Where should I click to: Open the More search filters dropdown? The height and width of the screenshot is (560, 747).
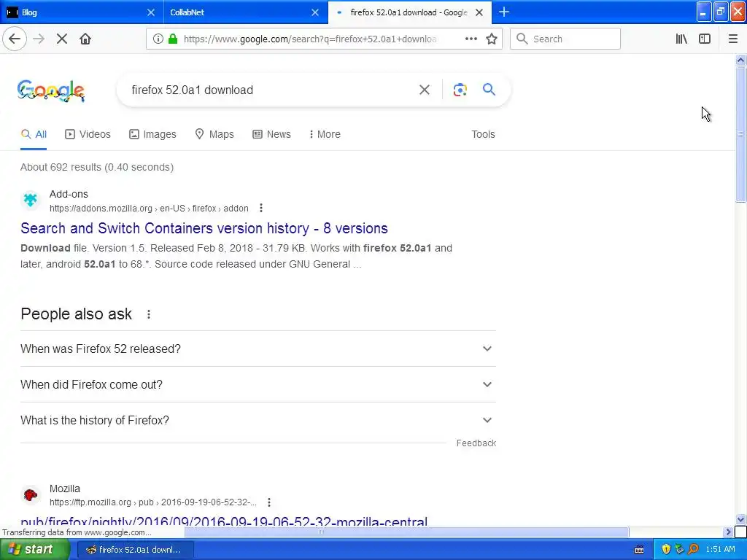coord(325,134)
